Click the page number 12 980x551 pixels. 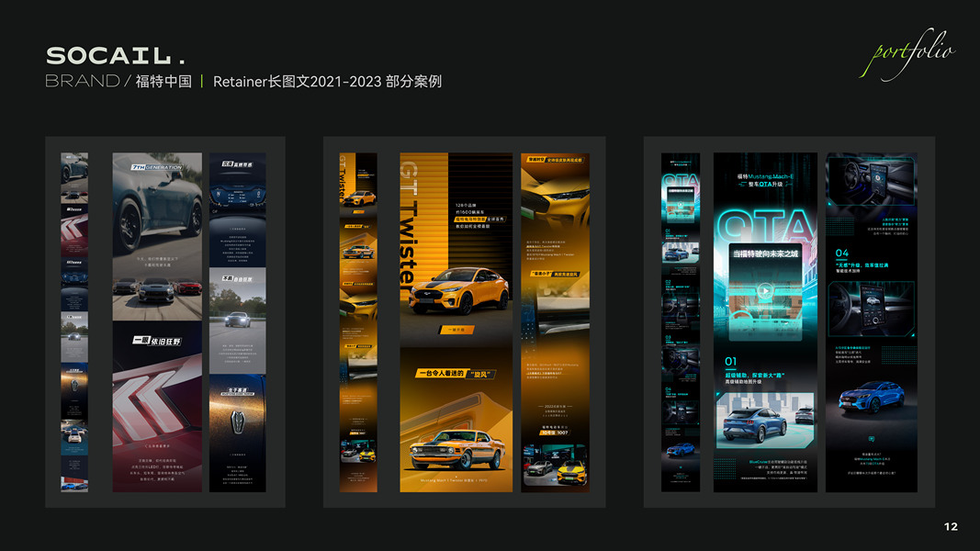(951, 526)
